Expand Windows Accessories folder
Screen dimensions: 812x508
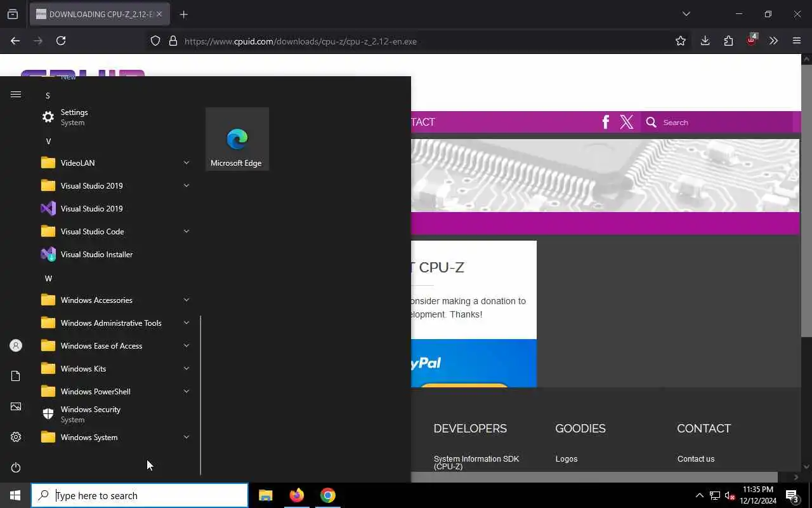point(114,300)
